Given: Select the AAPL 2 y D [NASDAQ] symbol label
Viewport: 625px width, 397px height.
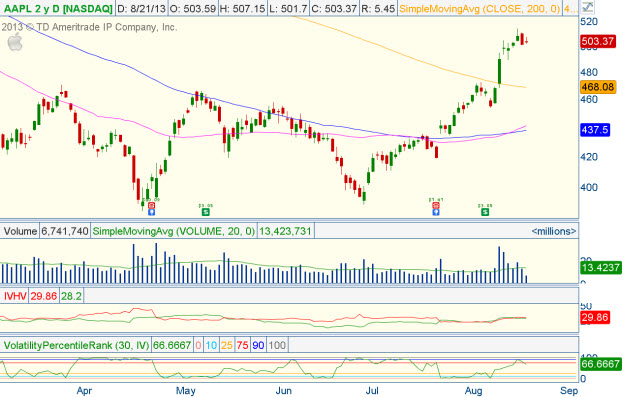Looking at the screenshot, I should point(58,8).
